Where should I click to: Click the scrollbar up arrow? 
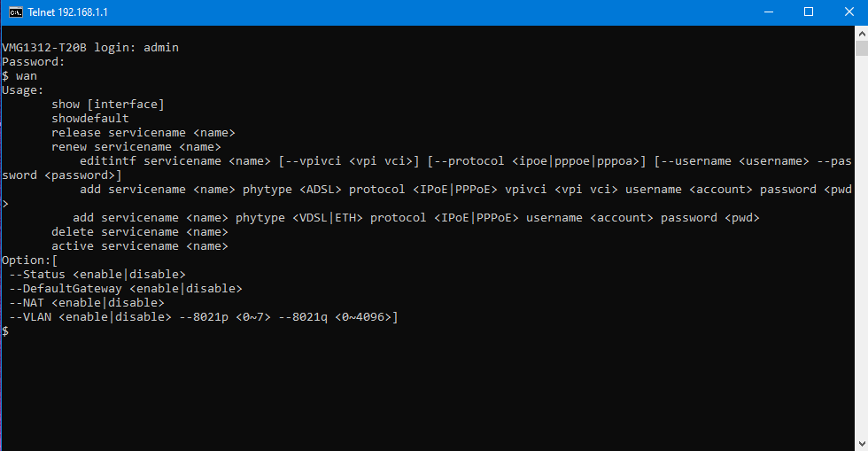click(862, 34)
